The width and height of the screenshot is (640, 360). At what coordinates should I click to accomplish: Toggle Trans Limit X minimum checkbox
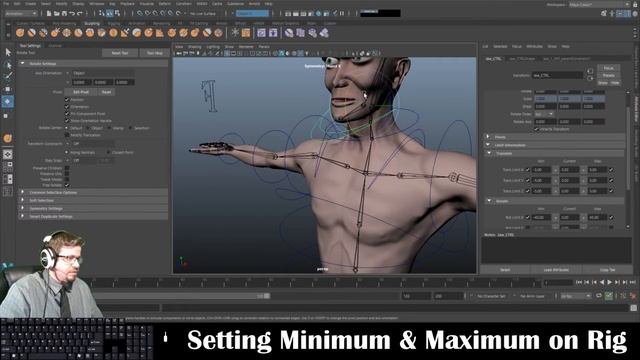click(x=528, y=169)
